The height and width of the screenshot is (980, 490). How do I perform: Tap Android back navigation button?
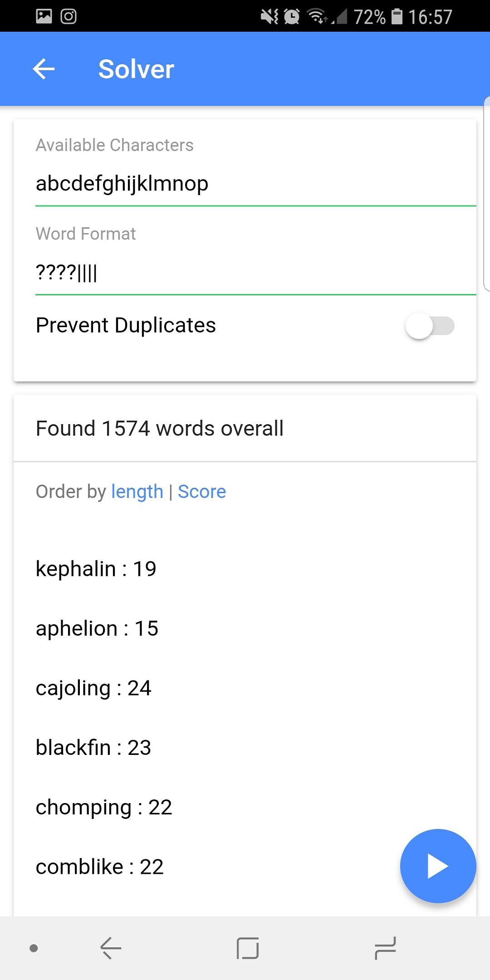(111, 948)
